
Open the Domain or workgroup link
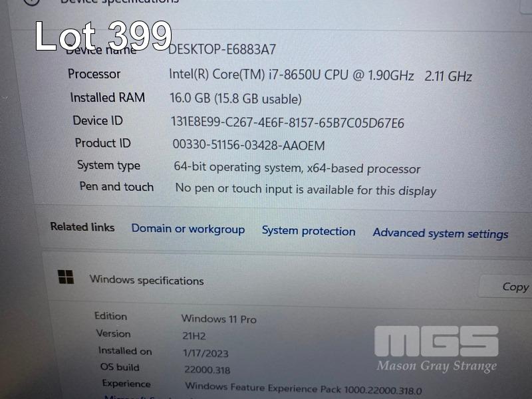(188, 229)
